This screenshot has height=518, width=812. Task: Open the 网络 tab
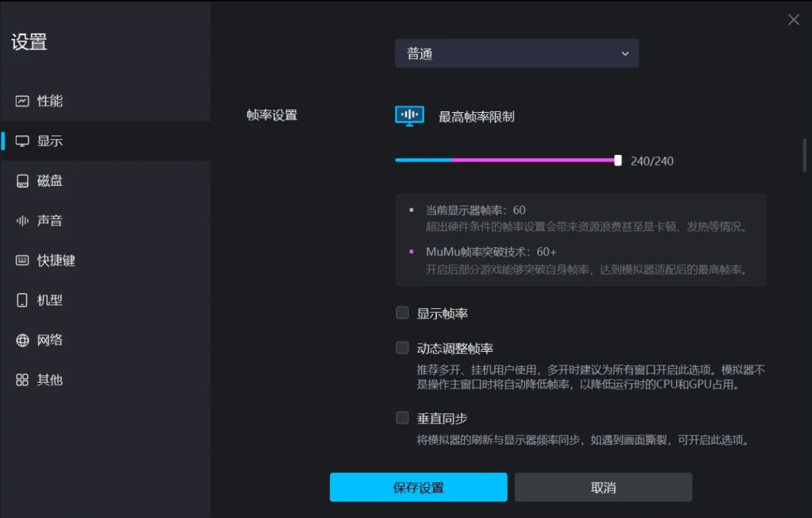point(105,340)
